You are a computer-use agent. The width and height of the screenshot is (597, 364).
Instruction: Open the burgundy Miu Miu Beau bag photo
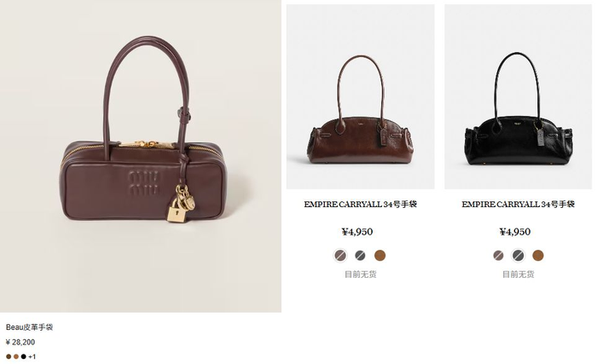coord(141,156)
